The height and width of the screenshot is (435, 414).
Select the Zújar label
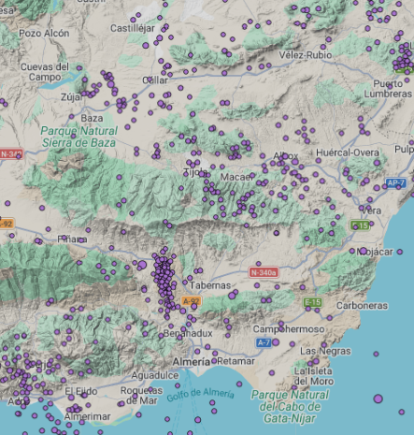71,97
